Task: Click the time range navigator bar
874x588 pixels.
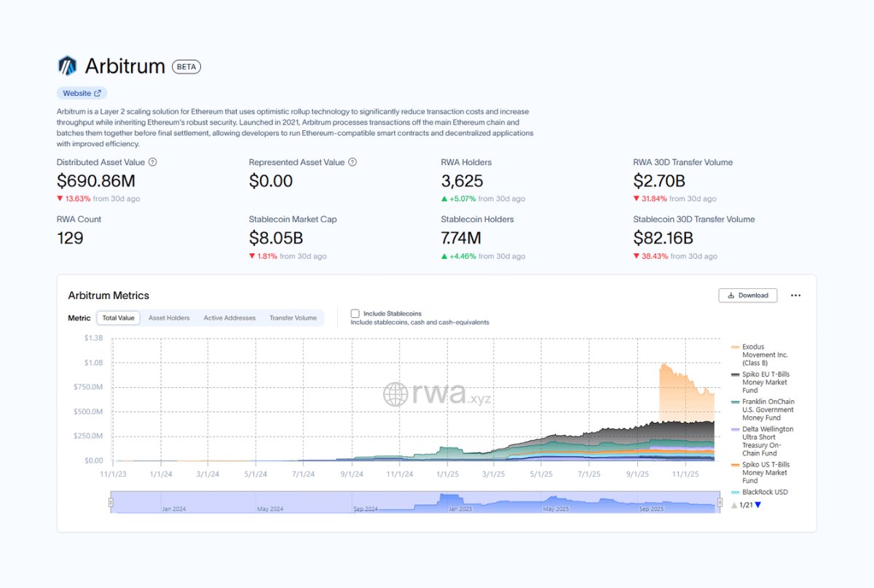Action: tap(415, 502)
